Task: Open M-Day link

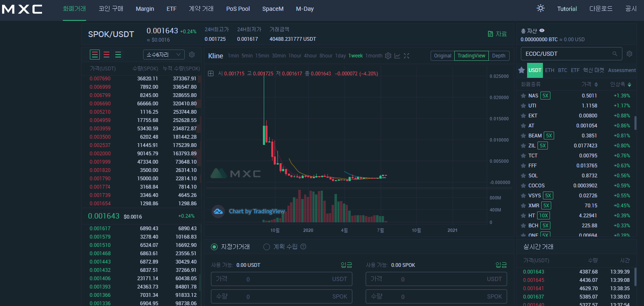Action: coord(305,9)
